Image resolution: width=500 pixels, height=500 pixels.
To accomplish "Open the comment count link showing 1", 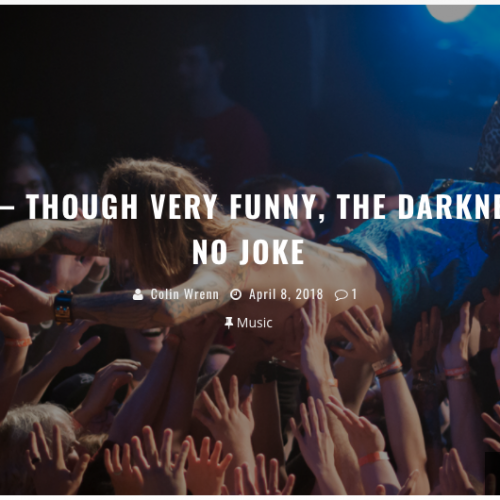I will pyautogui.click(x=354, y=294).
